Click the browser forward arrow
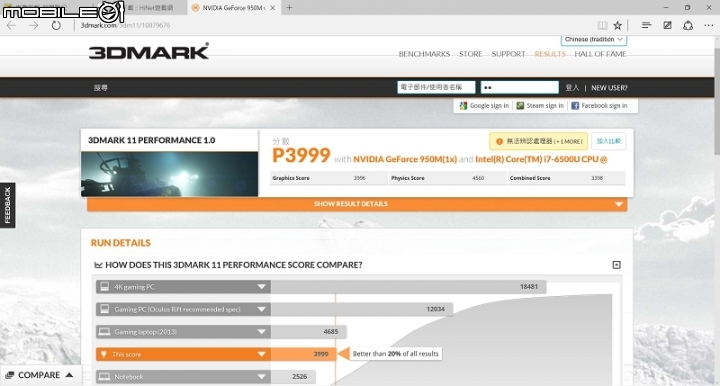Image resolution: width=720 pixels, height=386 pixels. coord(34,25)
